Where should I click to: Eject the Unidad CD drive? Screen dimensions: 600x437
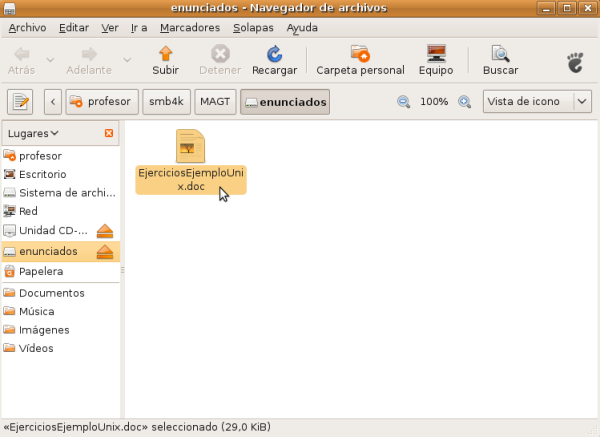coord(105,232)
